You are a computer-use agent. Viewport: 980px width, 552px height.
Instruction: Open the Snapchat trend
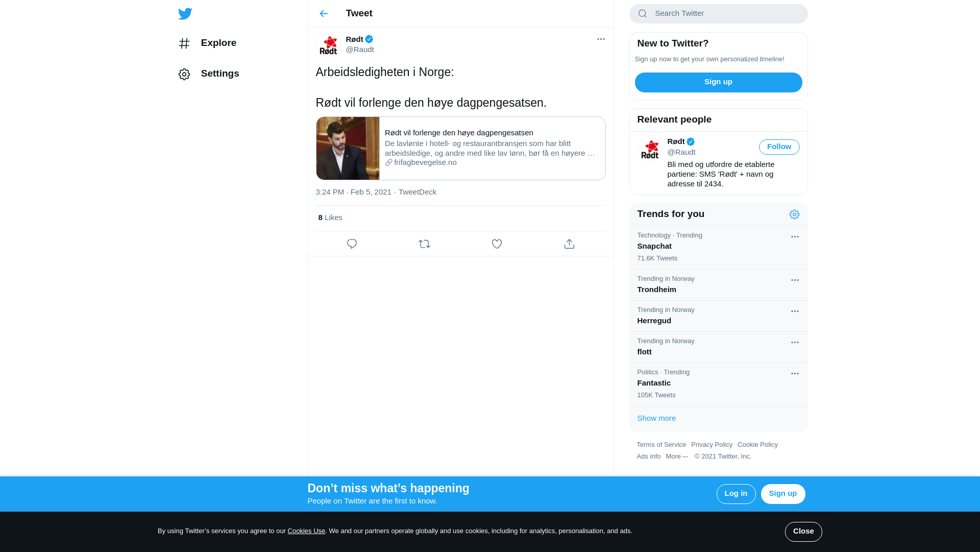click(718, 247)
